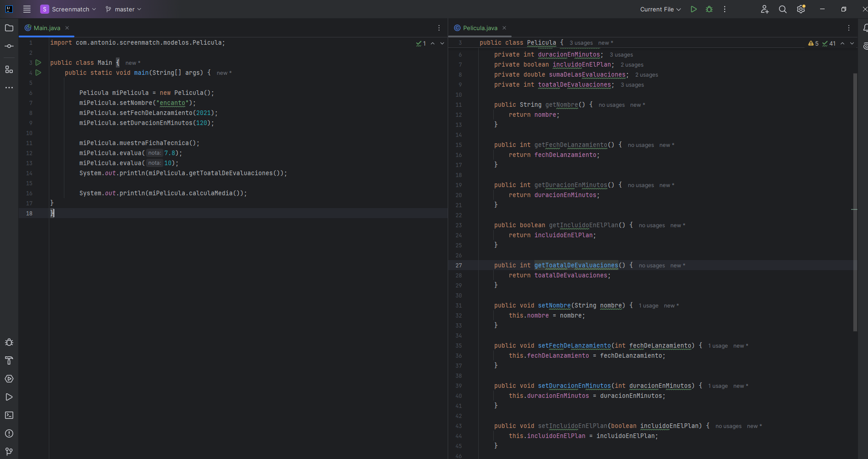The height and width of the screenshot is (459, 868).
Task: Run main method from gutter line 4
Action: tap(38, 73)
